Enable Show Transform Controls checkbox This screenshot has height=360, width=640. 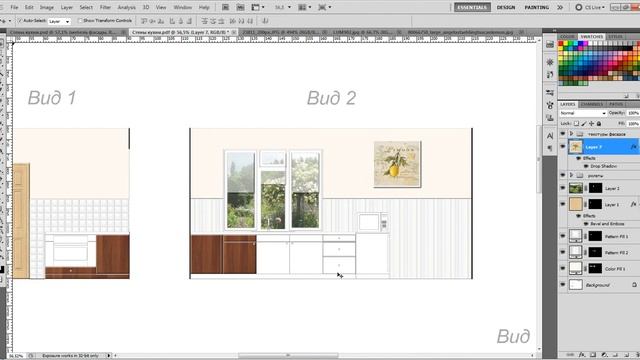[80, 20]
